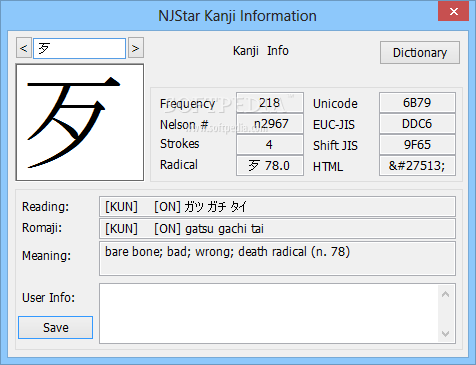Click the Radical 78.0 field
Image resolution: width=476 pixels, height=365 pixels.
(270, 165)
